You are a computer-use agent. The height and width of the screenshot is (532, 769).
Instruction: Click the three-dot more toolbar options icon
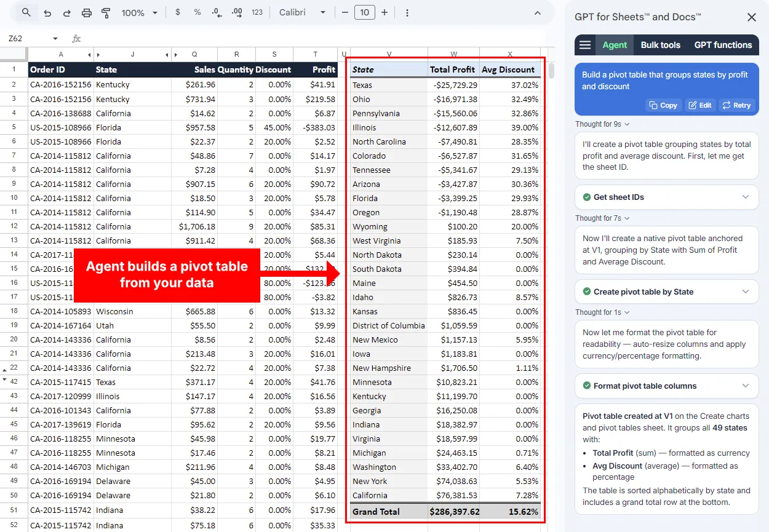408,12
